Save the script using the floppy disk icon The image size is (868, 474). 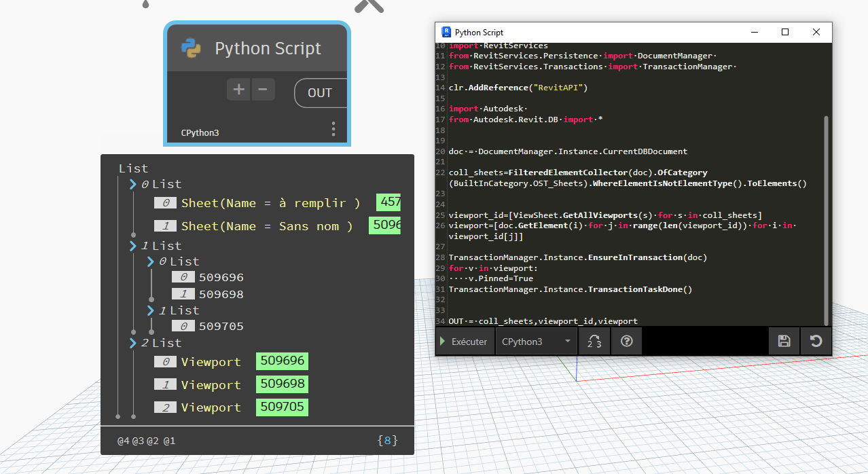[784, 342]
